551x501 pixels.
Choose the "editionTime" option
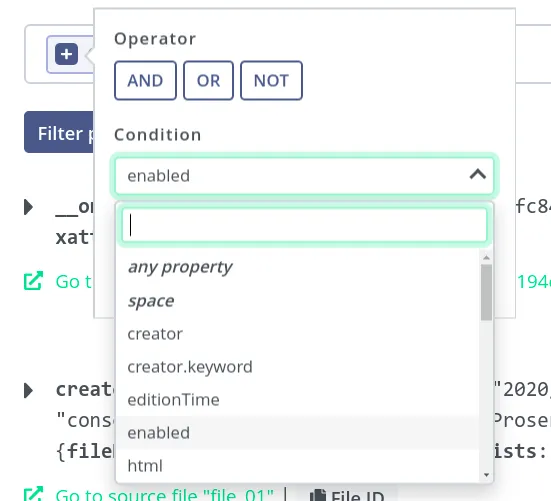point(297,400)
